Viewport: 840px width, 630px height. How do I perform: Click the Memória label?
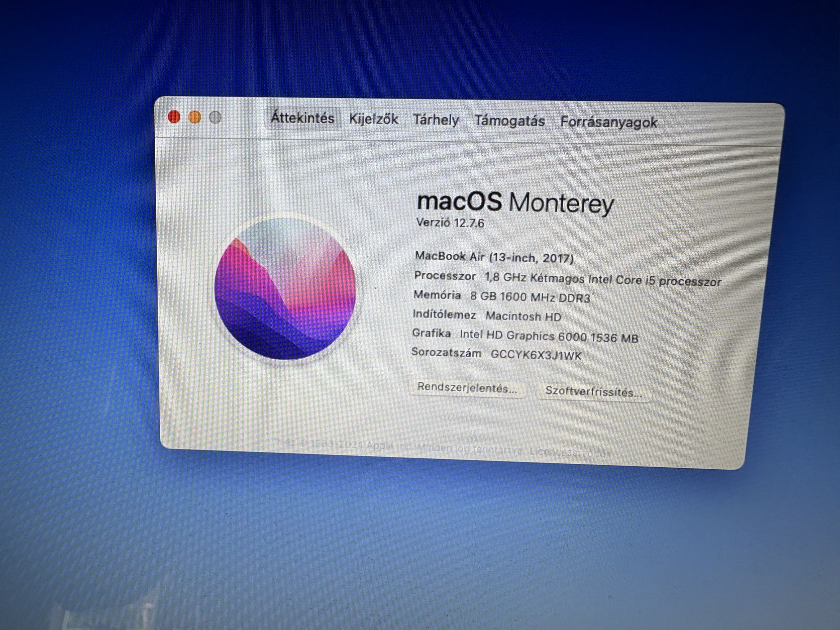point(437,295)
